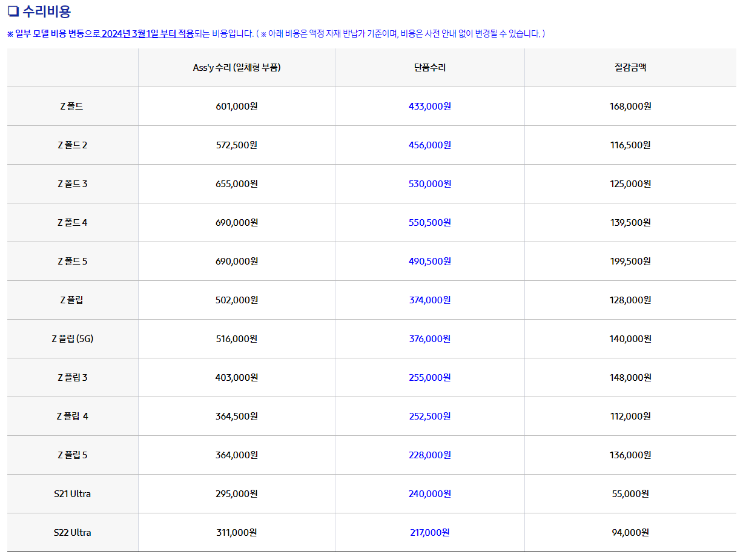The width and height of the screenshot is (746, 560).
Task: Pick Z 플립 savings amount 128,000원
Action: pos(630,300)
